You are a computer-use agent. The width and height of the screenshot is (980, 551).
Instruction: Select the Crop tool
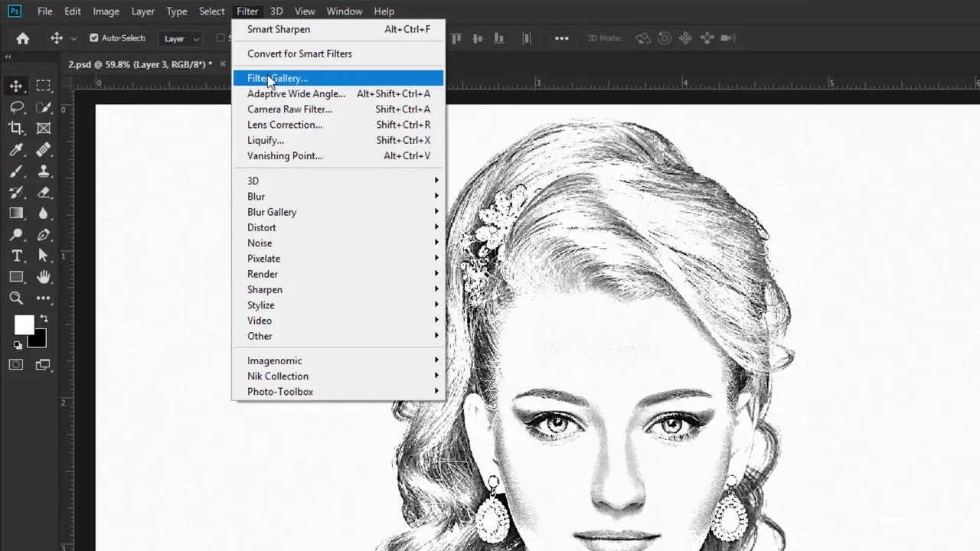coord(16,129)
